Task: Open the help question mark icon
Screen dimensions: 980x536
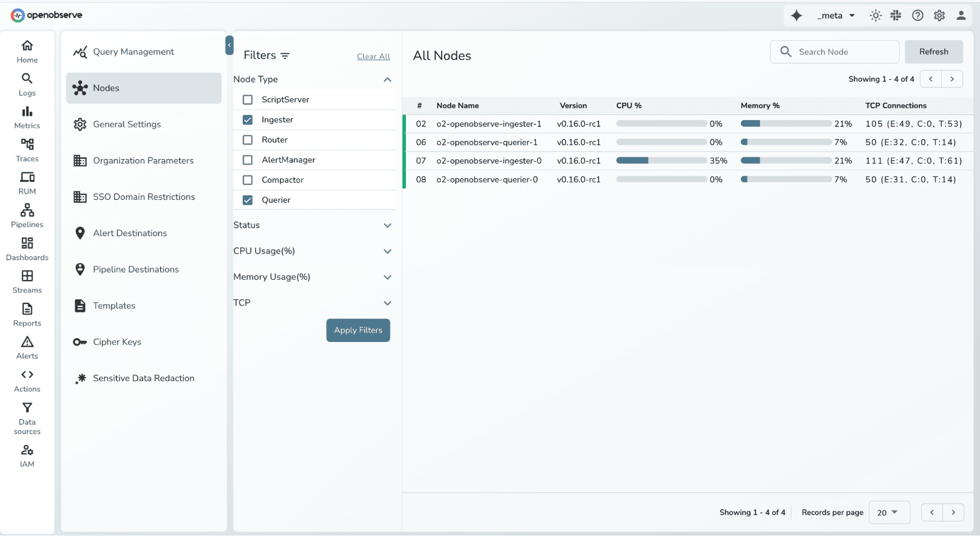Action: [x=918, y=15]
